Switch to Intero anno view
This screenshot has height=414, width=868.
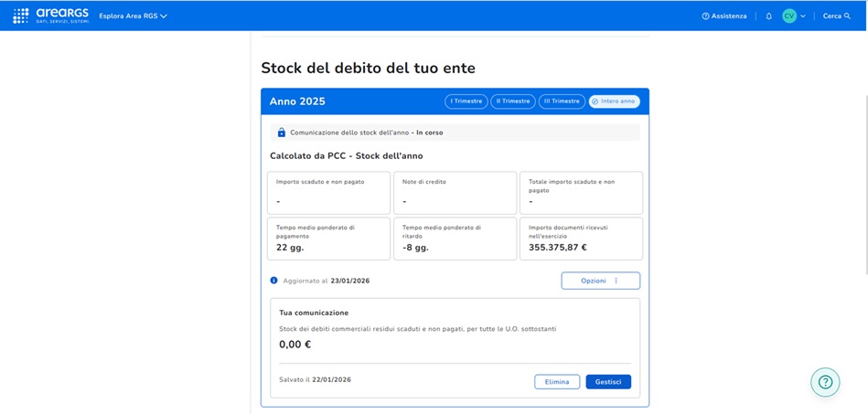click(x=614, y=101)
